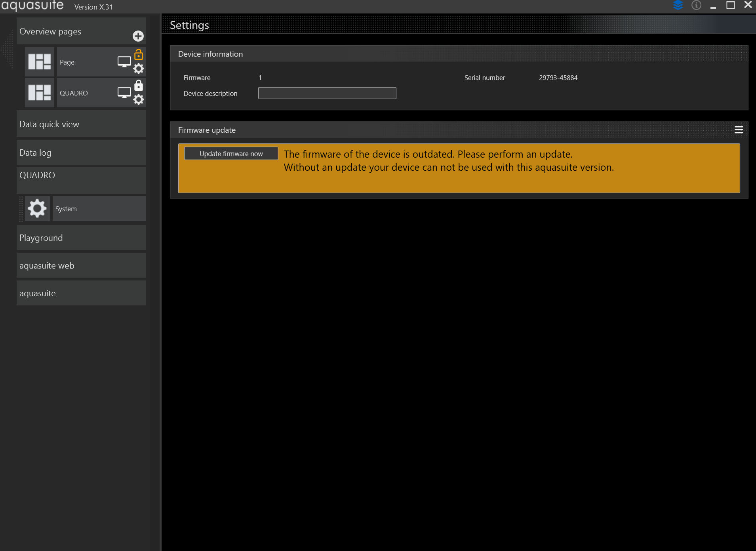Open the Firmware update hamburger menu
This screenshot has height=551, width=756.
pyautogui.click(x=739, y=130)
